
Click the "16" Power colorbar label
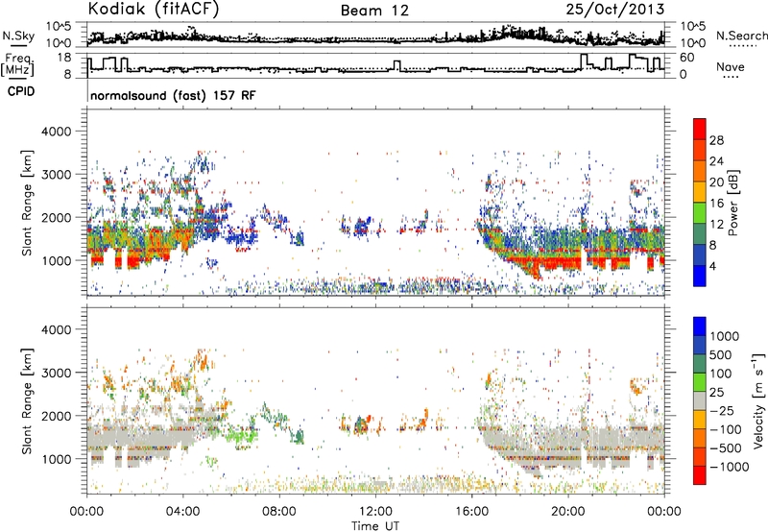(x=716, y=204)
